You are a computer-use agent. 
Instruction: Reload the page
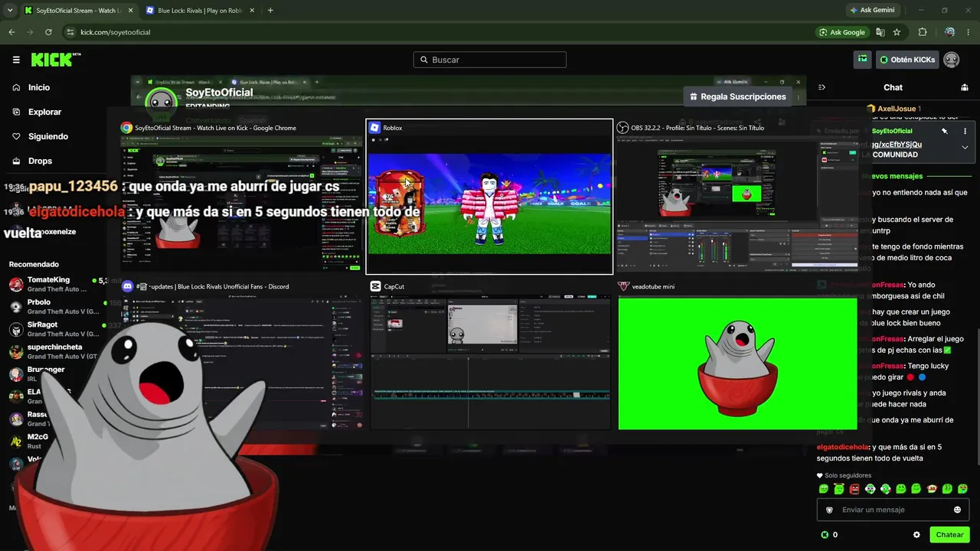(x=48, y=32)
